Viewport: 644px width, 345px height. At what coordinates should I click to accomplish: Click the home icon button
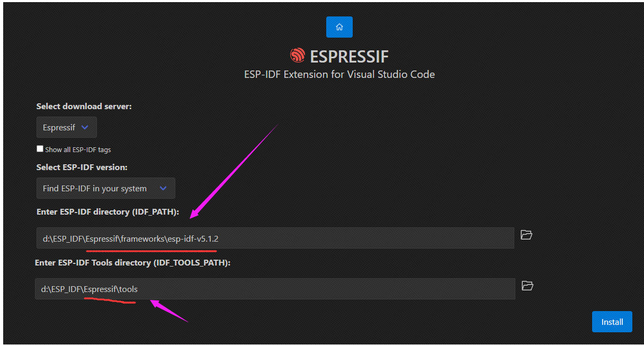[339, 27]
